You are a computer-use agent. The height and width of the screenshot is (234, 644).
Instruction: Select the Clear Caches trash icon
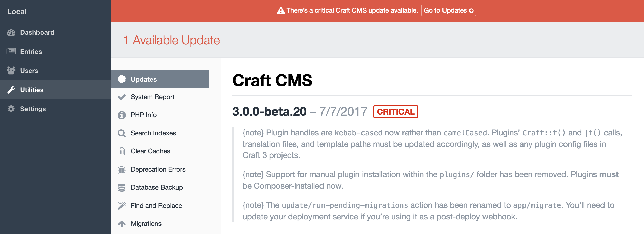(122, 151)
